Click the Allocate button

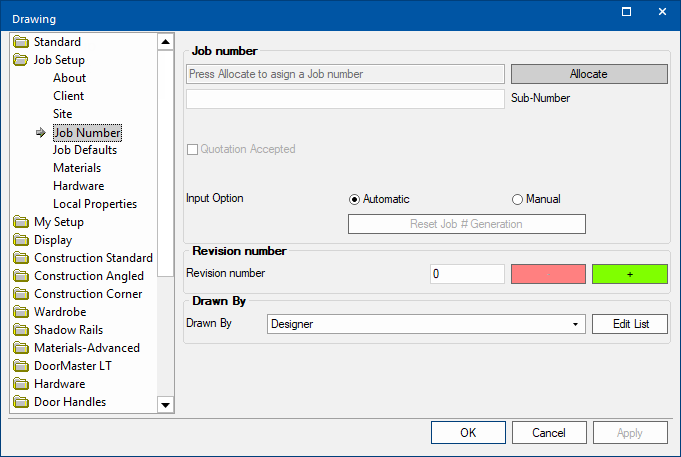pos(589,74)
